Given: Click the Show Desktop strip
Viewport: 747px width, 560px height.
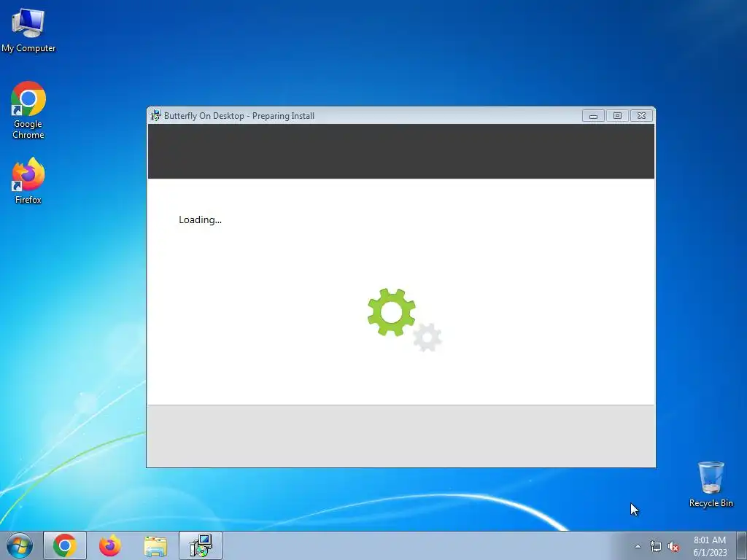Looking at the screenshot, I should pyautogui.click(x=742, y=545).
